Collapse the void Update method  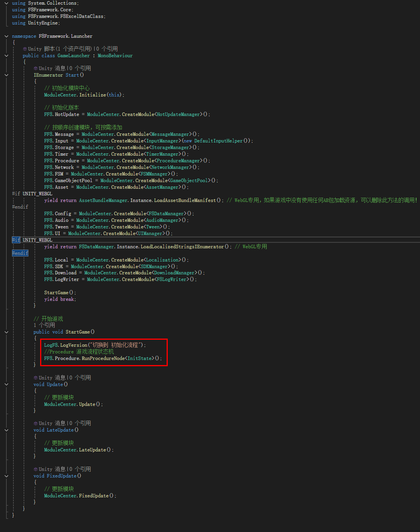point(6,385)
